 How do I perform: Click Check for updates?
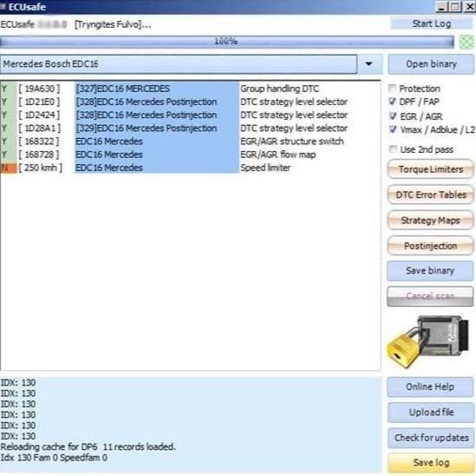click(431, 438)
